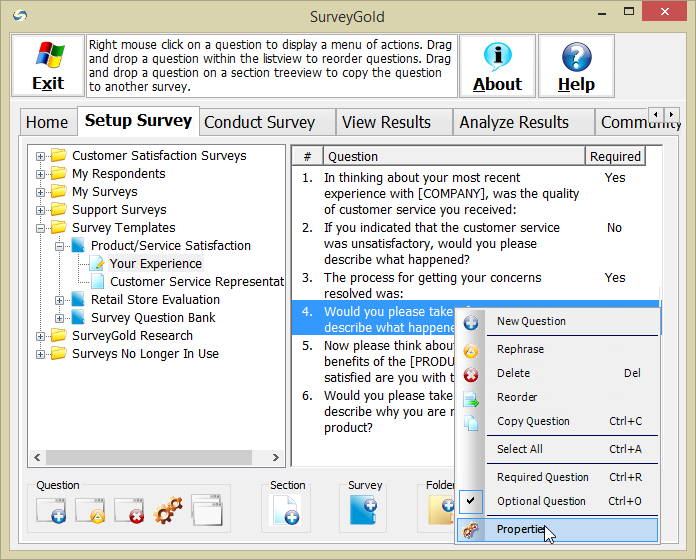Screen dimensions: 696x560
Task: Expand the Retail Store Evaluation survey
Action: 59,300
